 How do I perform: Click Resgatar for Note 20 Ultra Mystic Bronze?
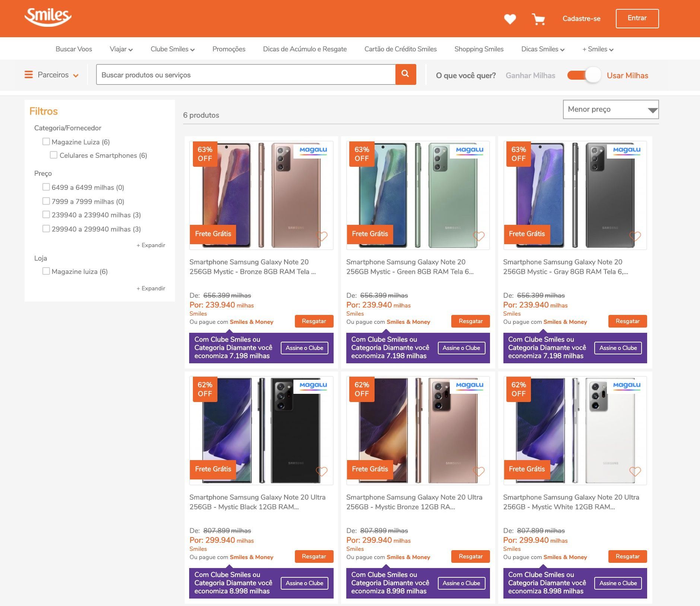(471, 556)
